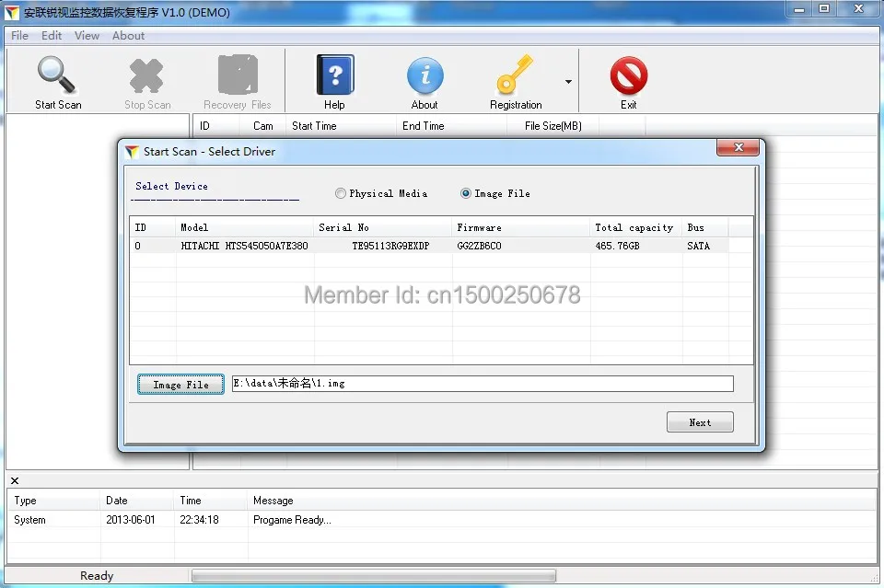
Task: Open the File menu
Action: (x=18, y=35)
